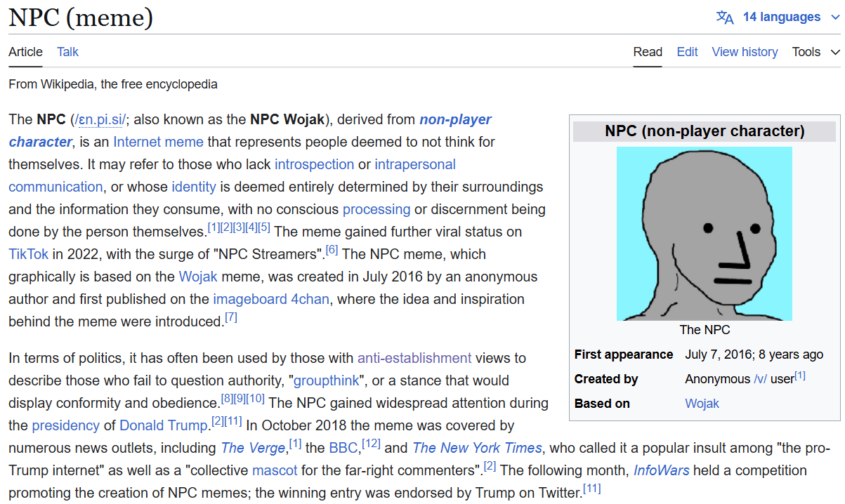
Task: Follow the Internet meme link
Action: [158, 142]
